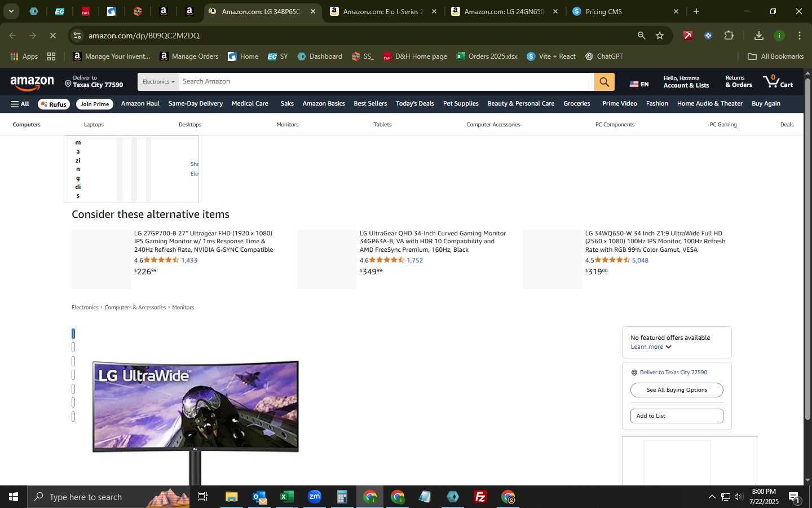This screenshot has width=812, height=508.
Task: Click Computers & Accessories breadcrumb
Action: tap(135, 308)
